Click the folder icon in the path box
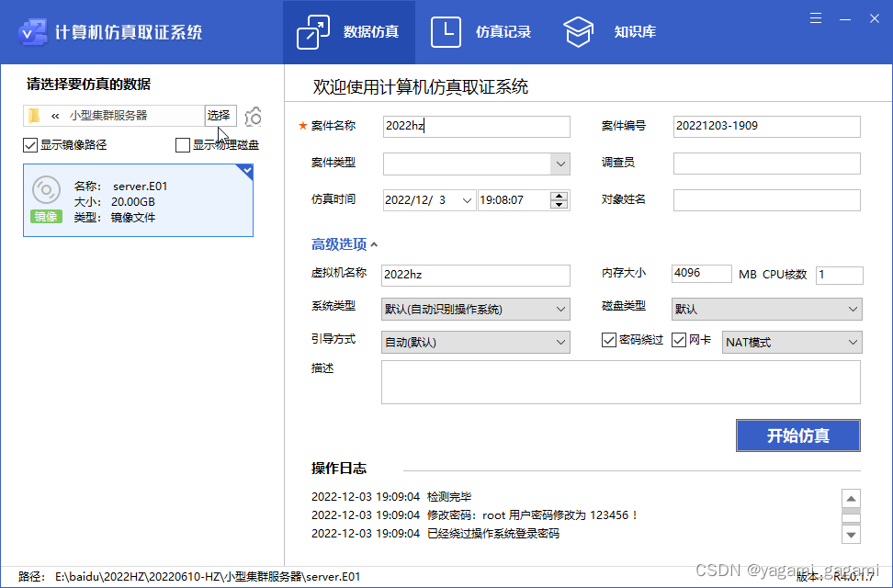Image resolution: width=893 pixels, height=588 pixels. (x=34, y=116)
